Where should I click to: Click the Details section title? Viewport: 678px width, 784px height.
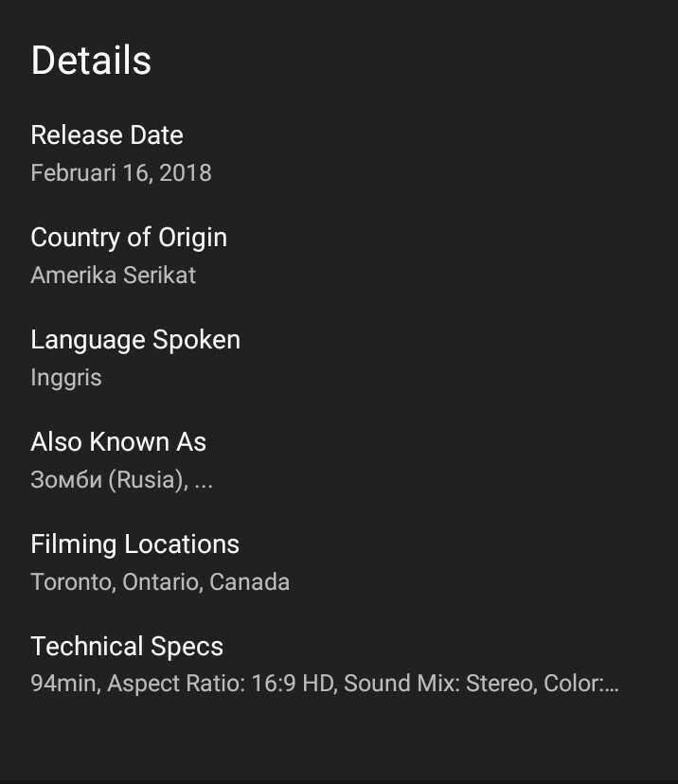click(91, 61)
